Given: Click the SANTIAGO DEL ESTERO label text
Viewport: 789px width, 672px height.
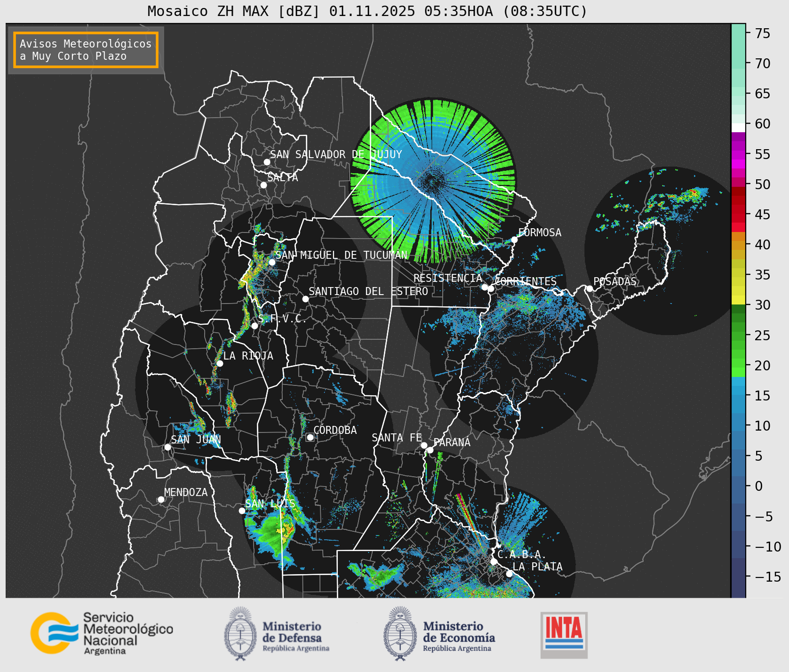Looking at the screenshot, I should (x=368, y=291).
